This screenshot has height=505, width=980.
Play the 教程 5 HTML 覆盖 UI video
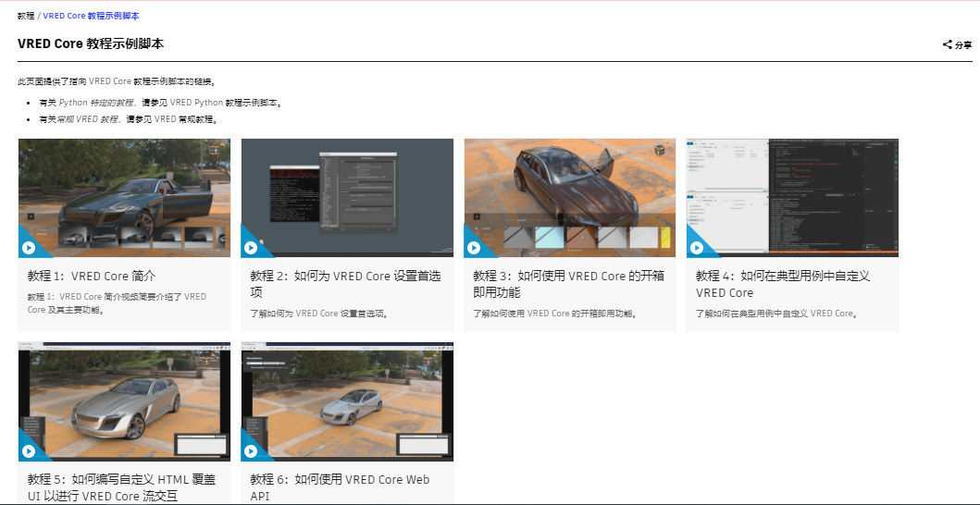[28, 451]
